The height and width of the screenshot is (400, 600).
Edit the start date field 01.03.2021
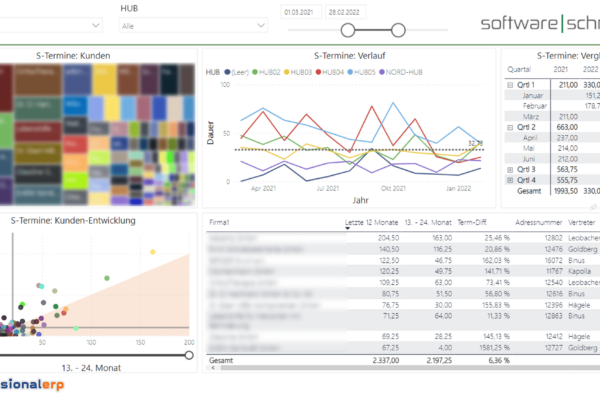[301, 12]
